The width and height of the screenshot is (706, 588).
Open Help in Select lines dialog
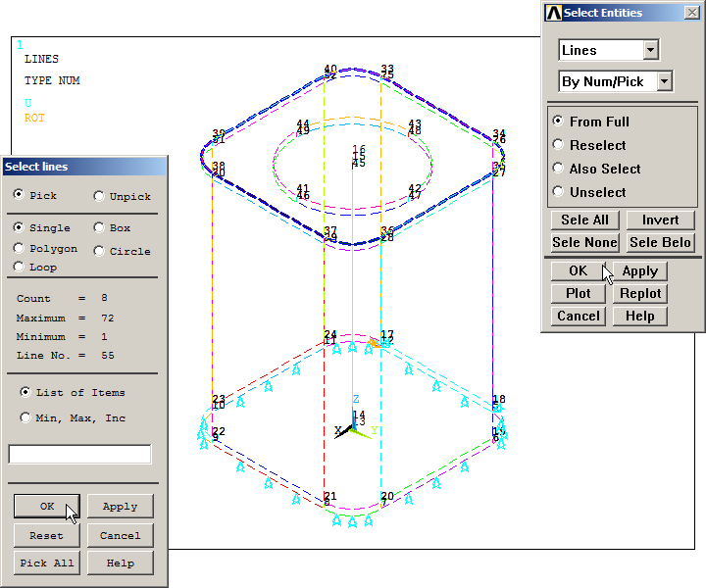point(121,563)
